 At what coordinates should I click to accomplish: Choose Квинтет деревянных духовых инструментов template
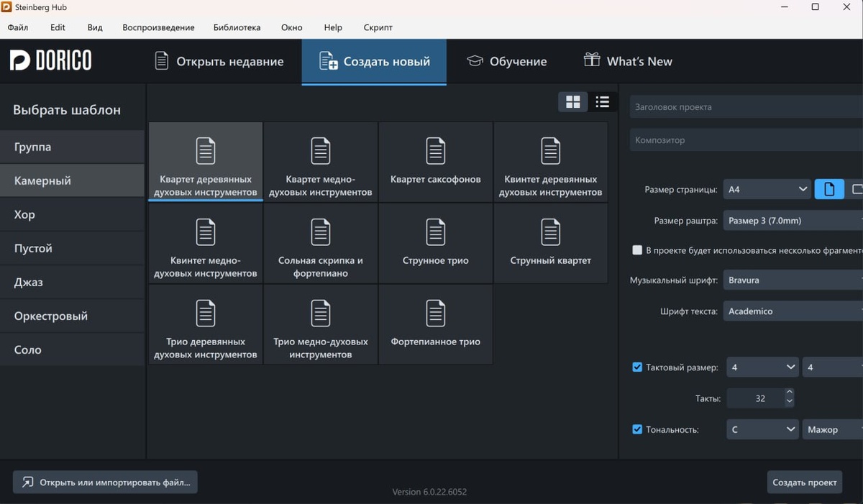551,162
